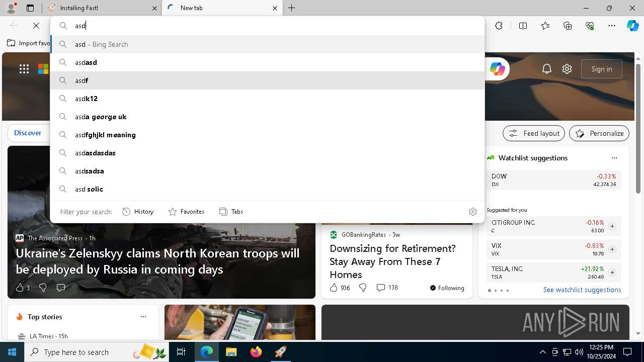Viewport: 644px width, 362px height.
Task: Open Browser essentials heart icon
Action: coord(590,26)
